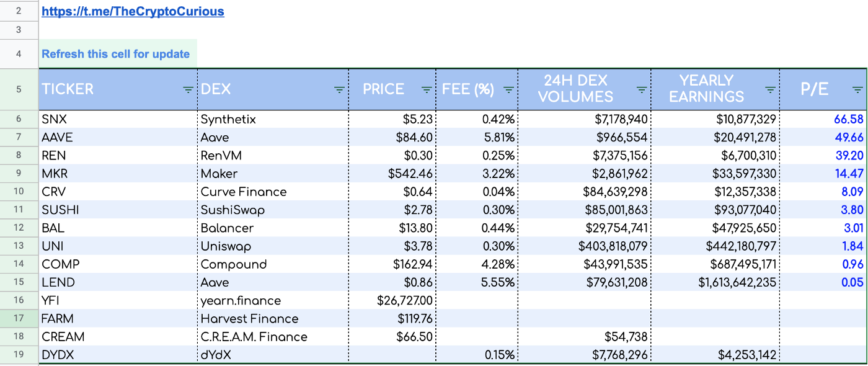Select the DYDX ticker cell
This screenshot has height=366, width=868.
tap(118, 355)
